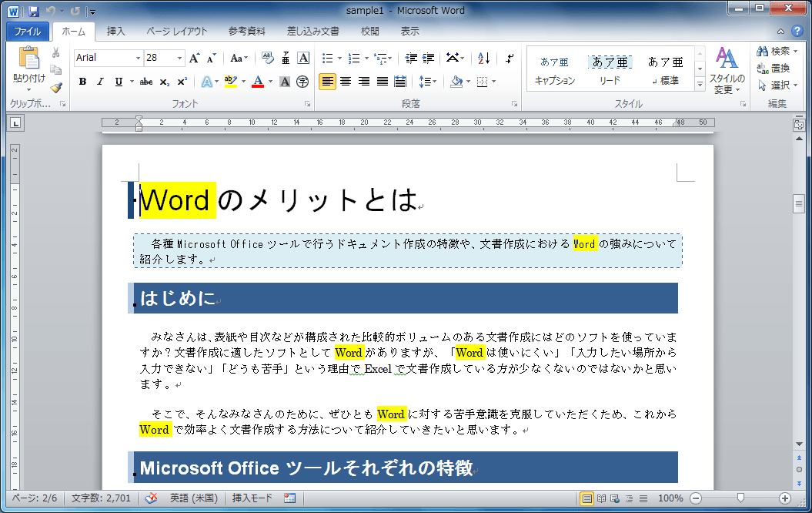Click the spelling check status icon
Viewport: 812px width, 513px height.
tap(151, 498)
